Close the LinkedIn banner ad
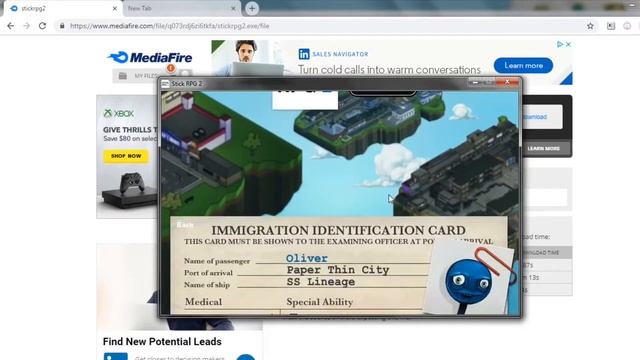640x360 pixels. 568,44
